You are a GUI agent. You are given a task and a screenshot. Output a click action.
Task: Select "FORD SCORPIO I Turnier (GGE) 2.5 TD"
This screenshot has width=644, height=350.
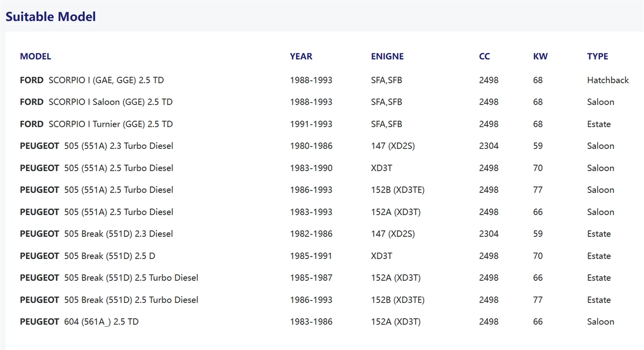click(x=96, y=124)
